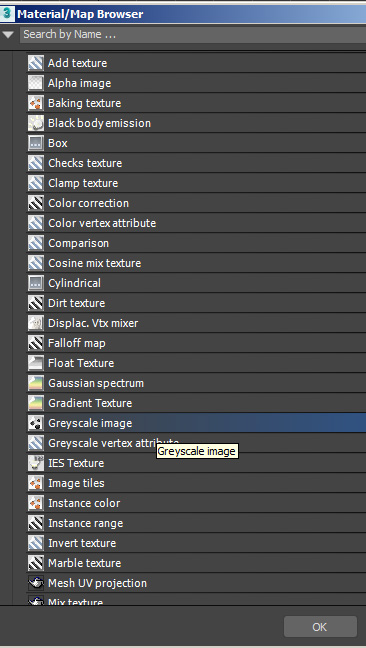Click the Gaussian spectrum icon
366x648 pixels.
[x=36, y=383]
